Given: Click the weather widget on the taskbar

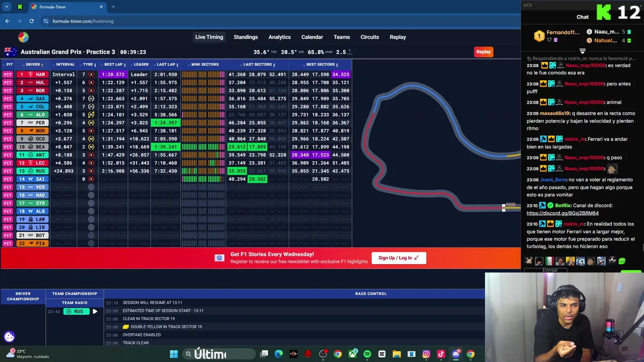Looking at the screenshot, I should click(x=28, y=354).
